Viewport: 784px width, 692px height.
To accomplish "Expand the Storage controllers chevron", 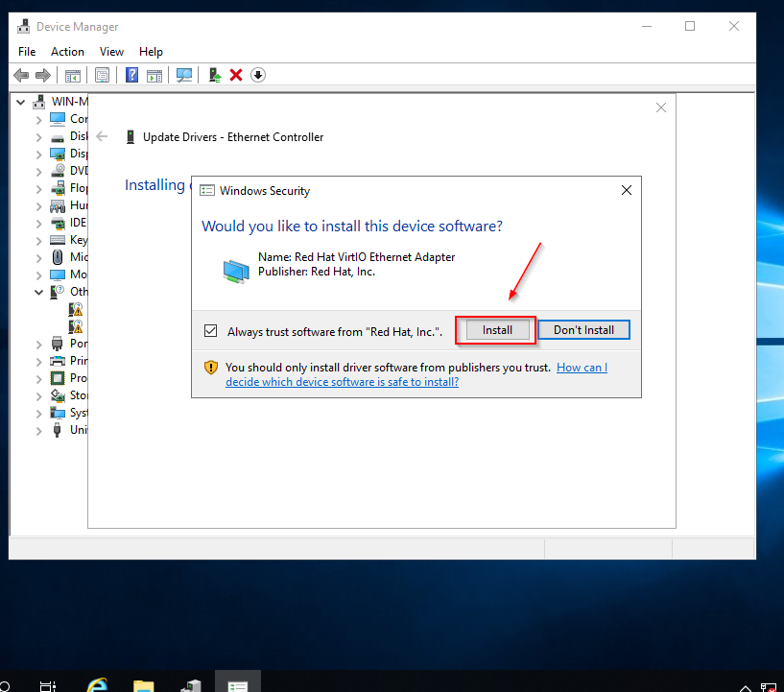I will pos(39,396).
